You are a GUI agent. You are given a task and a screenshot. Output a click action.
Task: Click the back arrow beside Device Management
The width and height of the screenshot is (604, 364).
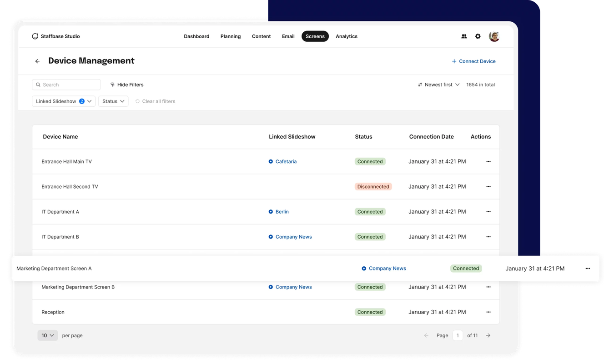[x=37, y=61]
